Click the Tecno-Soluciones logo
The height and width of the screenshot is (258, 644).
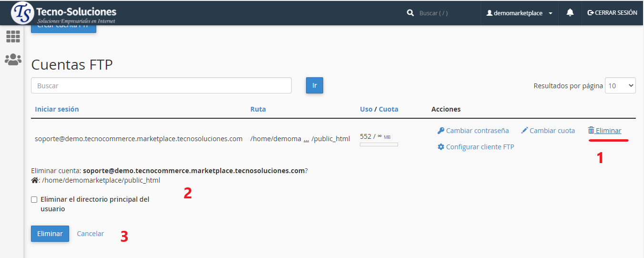pyautogui.click(x=63, y=13)
